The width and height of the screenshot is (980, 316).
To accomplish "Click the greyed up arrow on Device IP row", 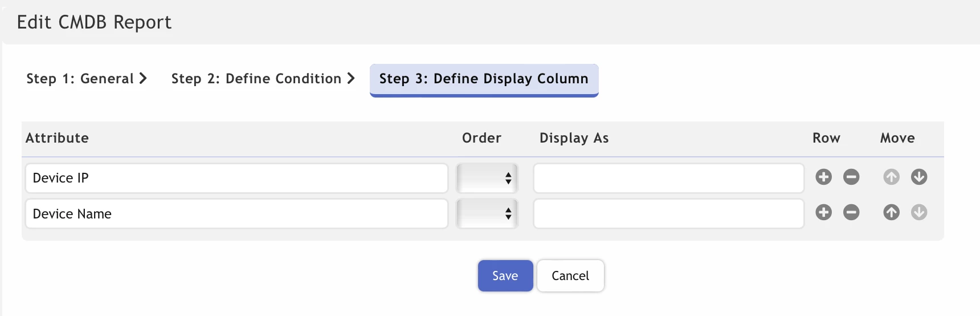I will click(x=892, y=177).
